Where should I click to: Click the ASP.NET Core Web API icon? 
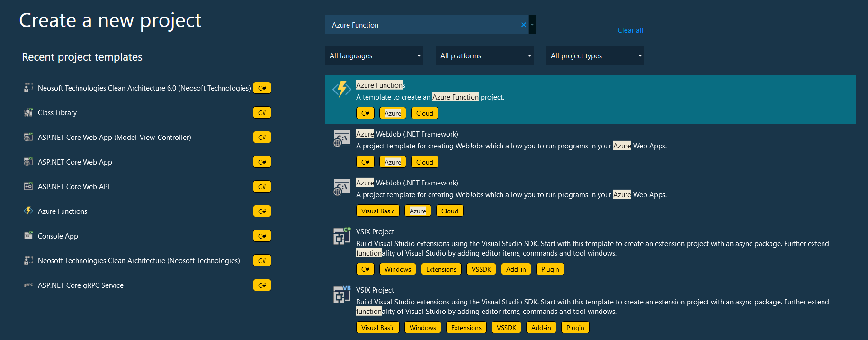click(x=28, y=186)
